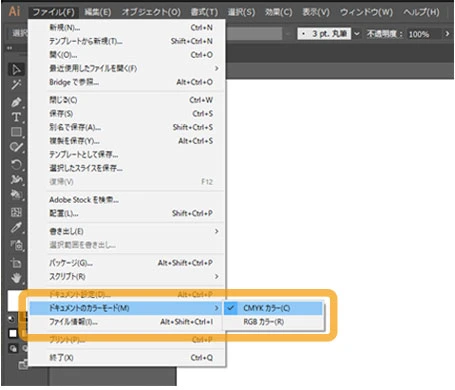Image resolution: width=455 pixels, height=390 pixels.
Task: Click the arrow beside 不透明度 100%
Action: [x=447, y=34]
